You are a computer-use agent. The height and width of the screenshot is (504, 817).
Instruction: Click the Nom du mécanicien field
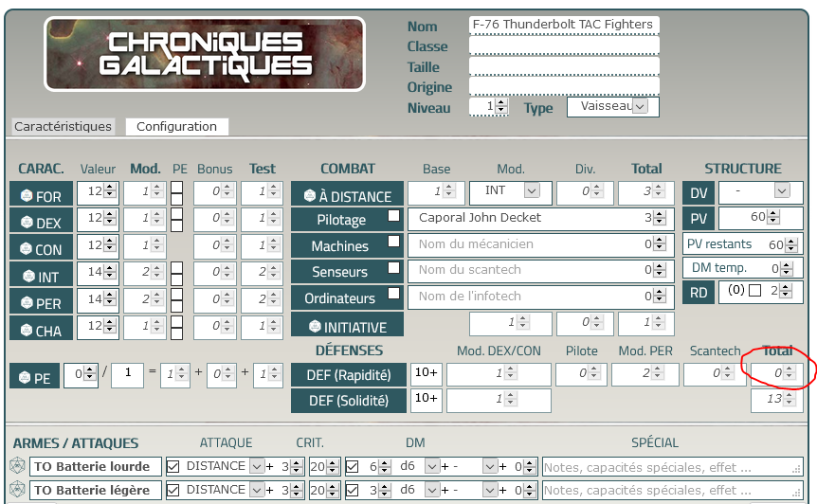[527, 244]
